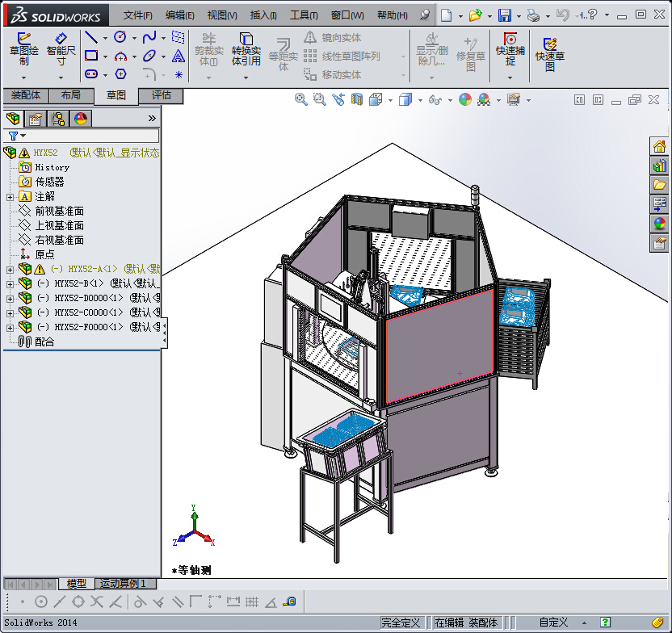Select the Spline sketch tool
The width and height of the screenshot is (672, 633).
(149, 38)
